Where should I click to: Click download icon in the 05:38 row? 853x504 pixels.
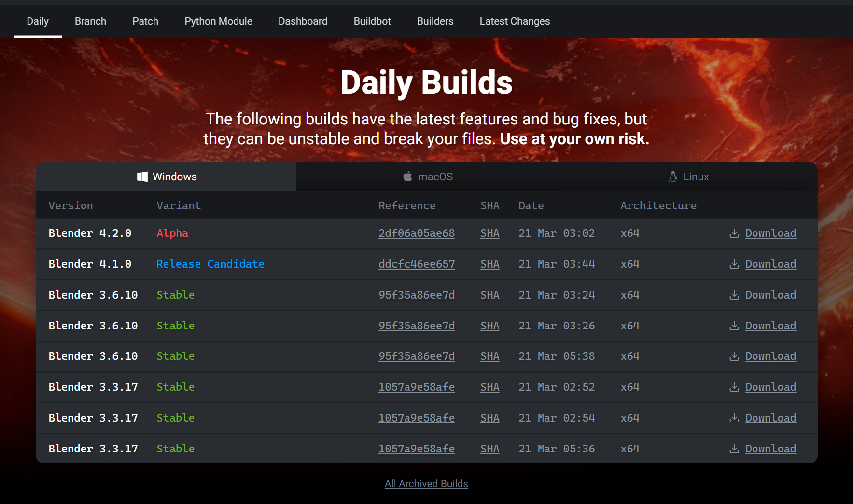coord(734,356)
